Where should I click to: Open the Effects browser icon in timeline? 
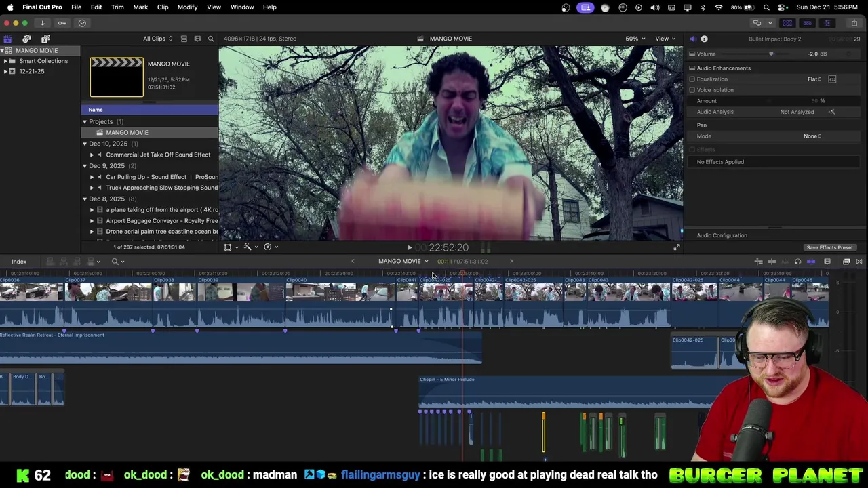tap(846, 262)
